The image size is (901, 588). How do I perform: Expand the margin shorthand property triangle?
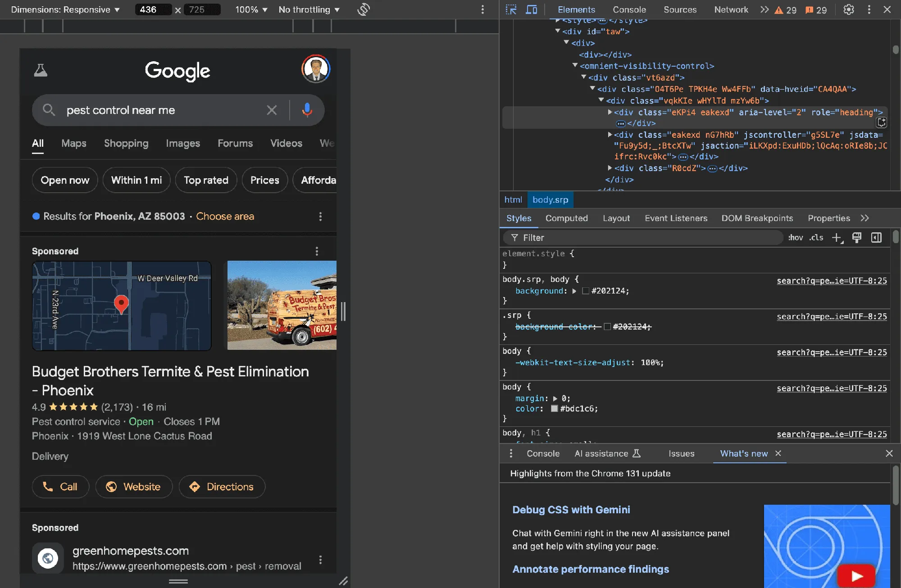[x=555, y=398]
